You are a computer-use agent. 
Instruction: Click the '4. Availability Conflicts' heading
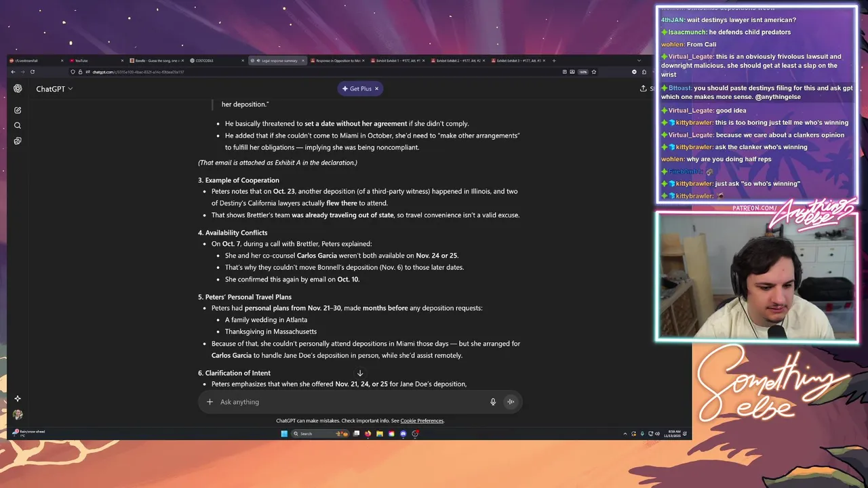[233, 232]
